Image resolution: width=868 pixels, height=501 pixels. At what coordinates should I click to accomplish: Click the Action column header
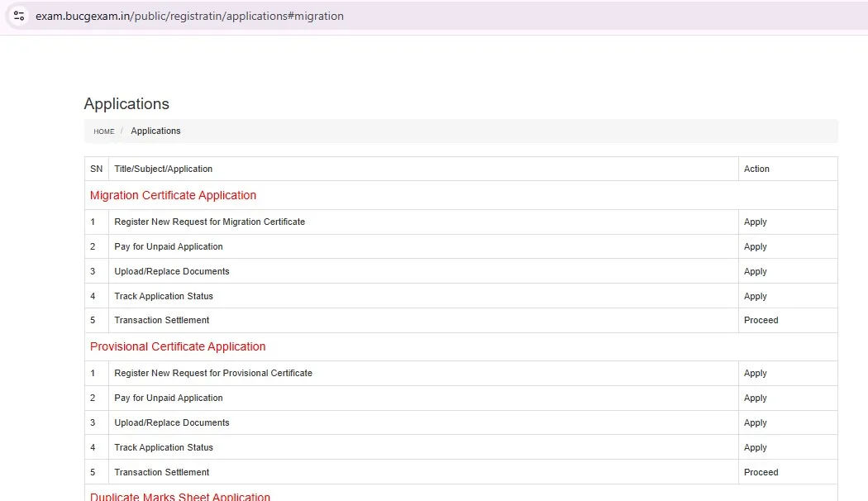click(x=756, y=169)
